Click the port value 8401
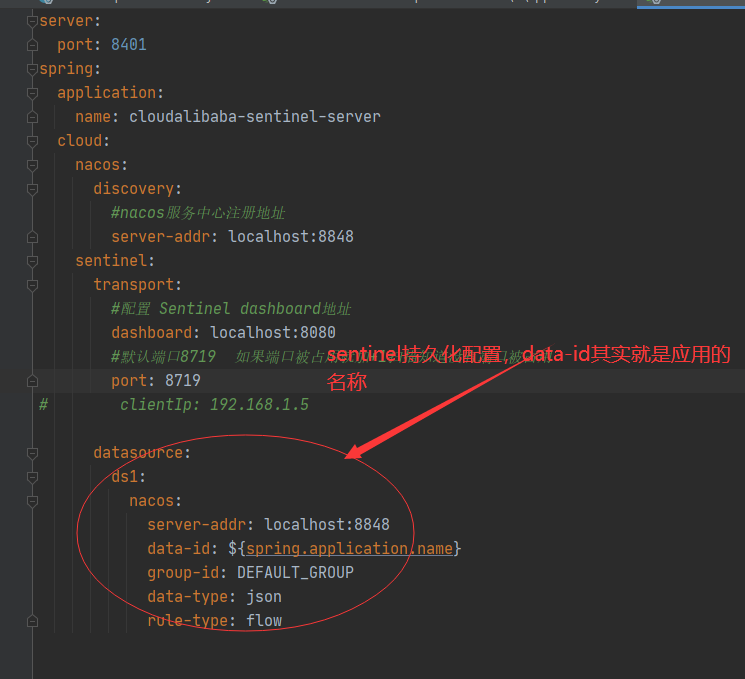The height and width of the screenshot is (679, 745). 129,45
